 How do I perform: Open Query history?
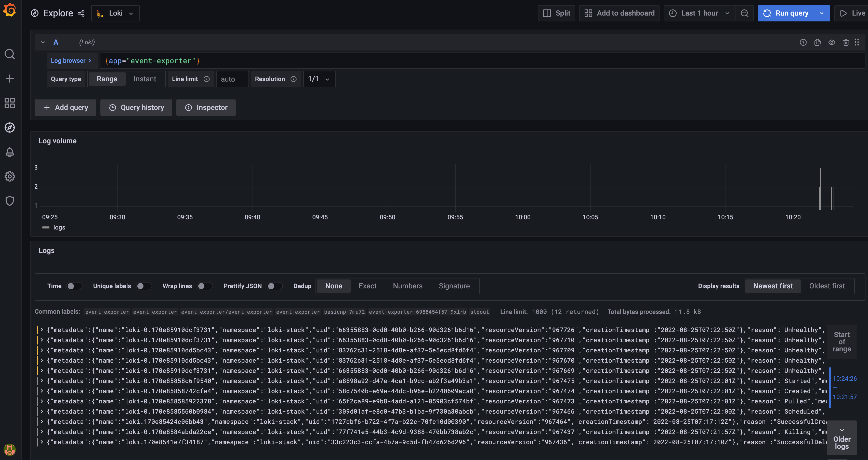click(x=136, y=108)
